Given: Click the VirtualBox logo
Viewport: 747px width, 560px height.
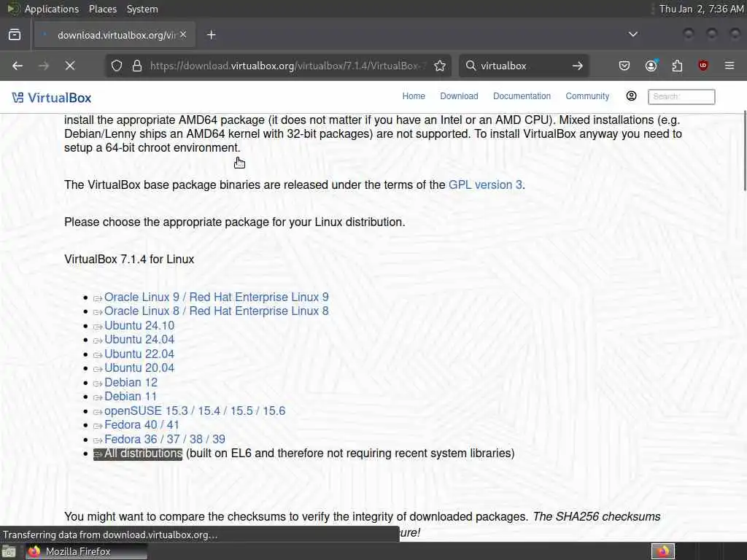Looking at the screenshot, I should [52, 98].
